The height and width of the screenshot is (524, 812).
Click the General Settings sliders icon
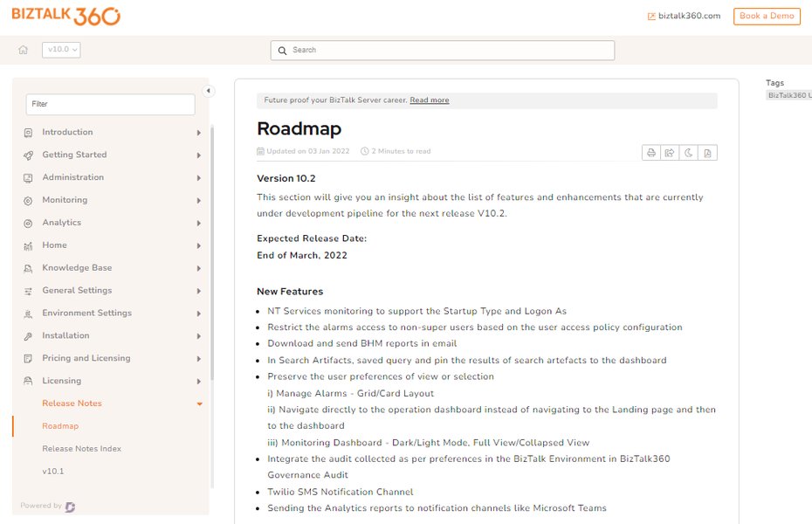(x=28, y=291)
